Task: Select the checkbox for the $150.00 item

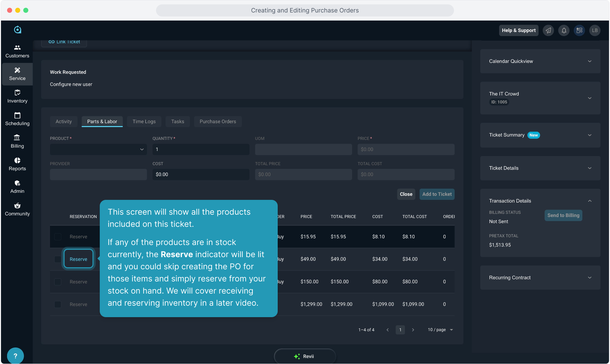Action: tap(58, 282)
